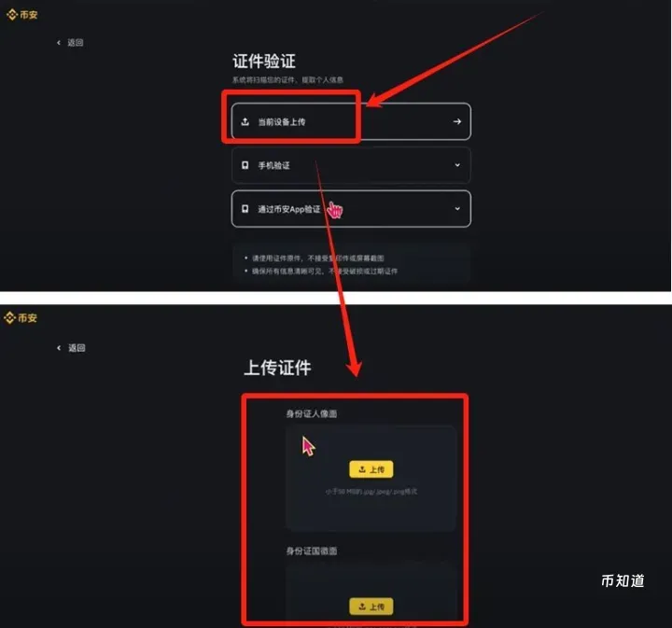
Task: Click the Binance logo in bottom panel
Action: click(21, 318)
